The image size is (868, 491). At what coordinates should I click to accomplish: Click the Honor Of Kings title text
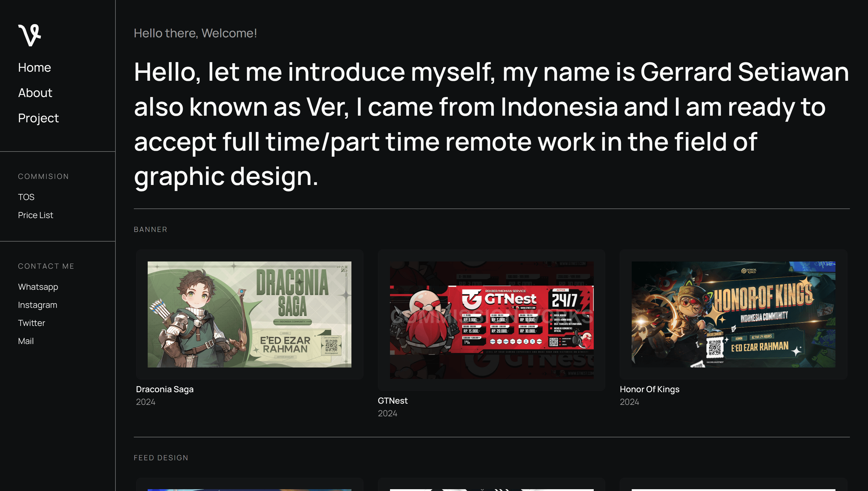point(649,389)
